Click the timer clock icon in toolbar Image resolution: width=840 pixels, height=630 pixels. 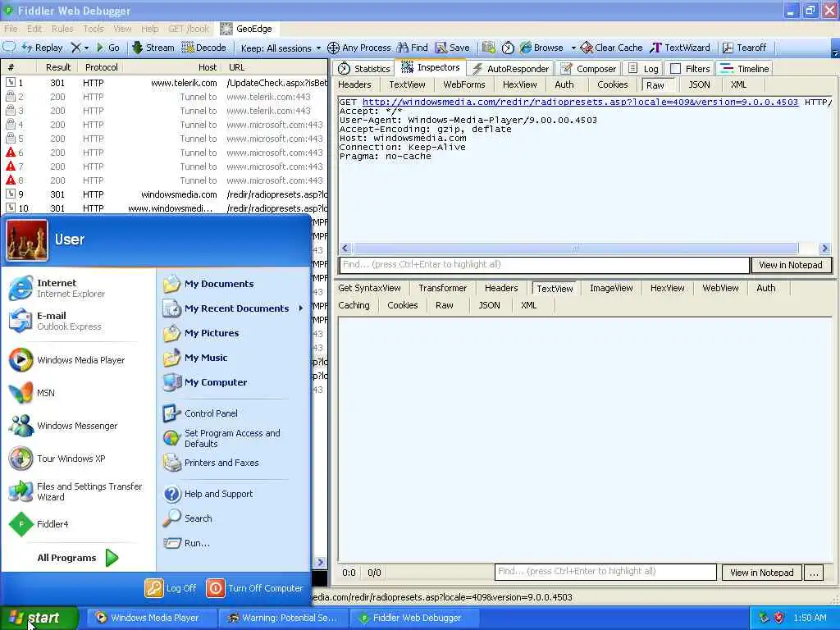[x=508, y=48]
